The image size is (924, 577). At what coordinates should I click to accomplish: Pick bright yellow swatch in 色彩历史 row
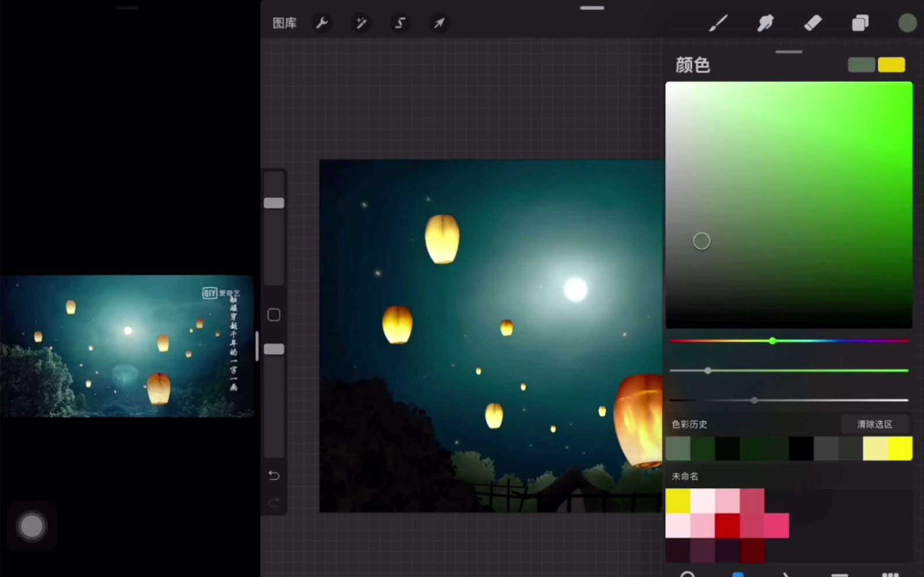(900, 449)
